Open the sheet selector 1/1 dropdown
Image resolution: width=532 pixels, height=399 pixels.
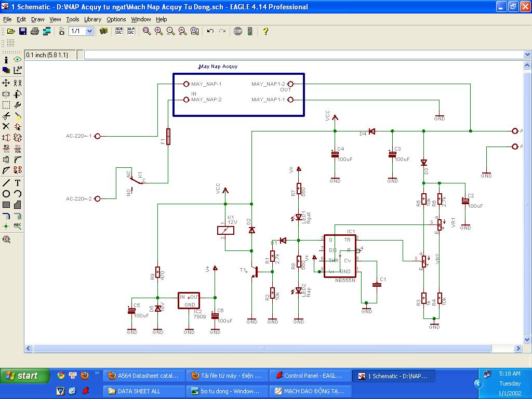(x=89, y=31)
